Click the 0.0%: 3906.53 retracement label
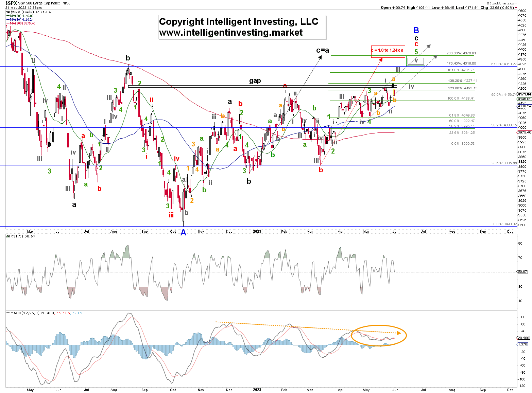 coord(463,144)
